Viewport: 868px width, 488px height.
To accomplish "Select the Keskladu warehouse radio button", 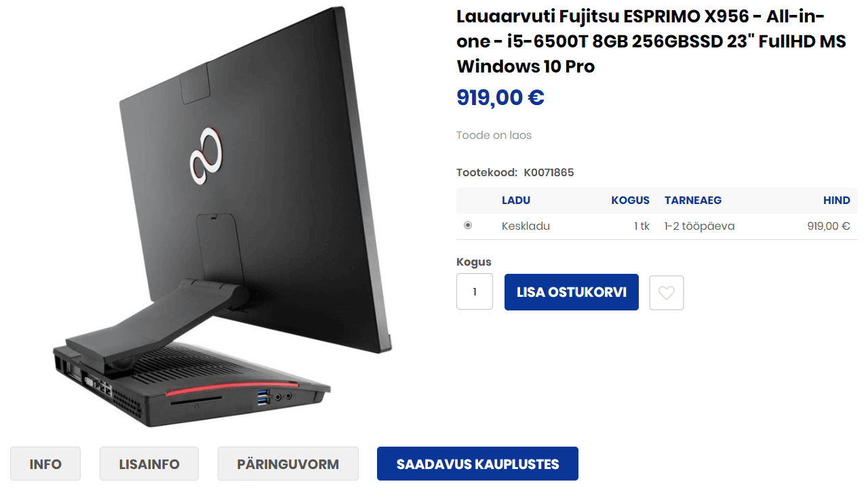I will (x=468, y=226).
